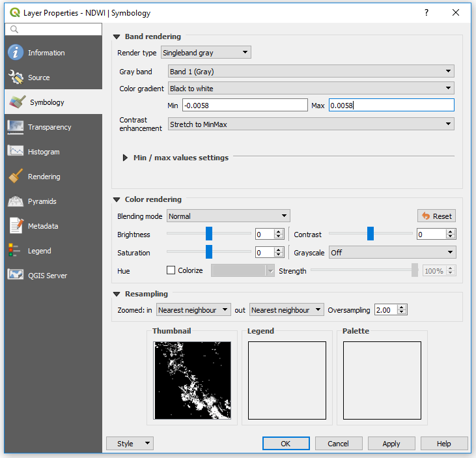This screenshot has height=458, width=476.
Task: Collapse the Band rendering section
Action: 117,37
